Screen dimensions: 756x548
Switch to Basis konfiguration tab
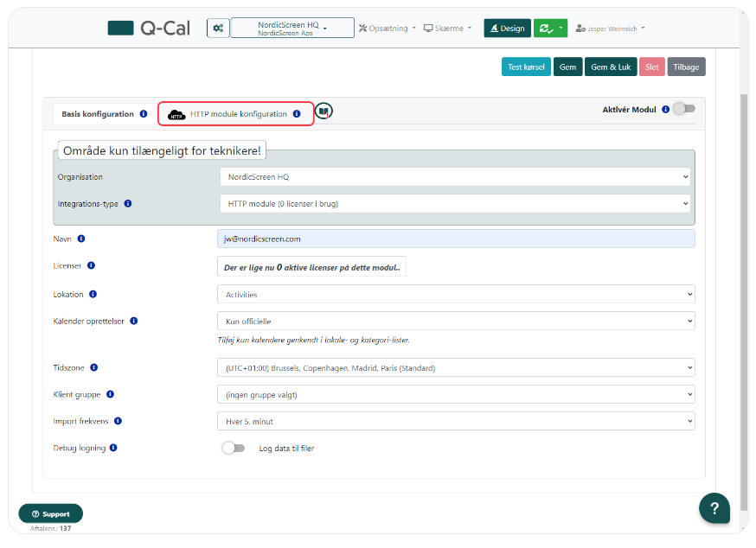pyautogui.click(x=98, y=114)
